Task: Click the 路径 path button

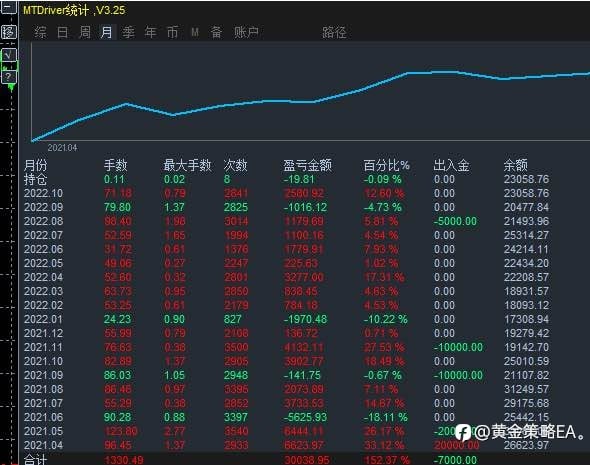Action: click(x=334, y=32)
